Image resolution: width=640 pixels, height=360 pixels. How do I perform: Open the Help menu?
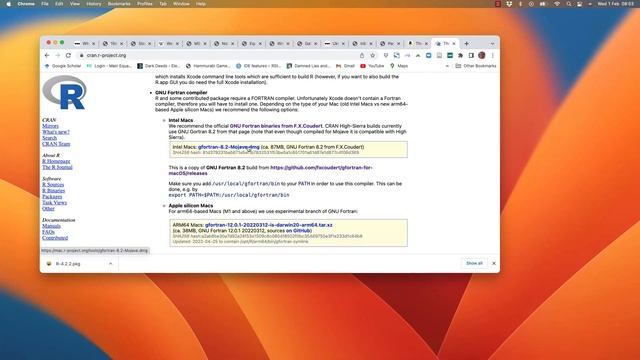[x=200, y=4]
